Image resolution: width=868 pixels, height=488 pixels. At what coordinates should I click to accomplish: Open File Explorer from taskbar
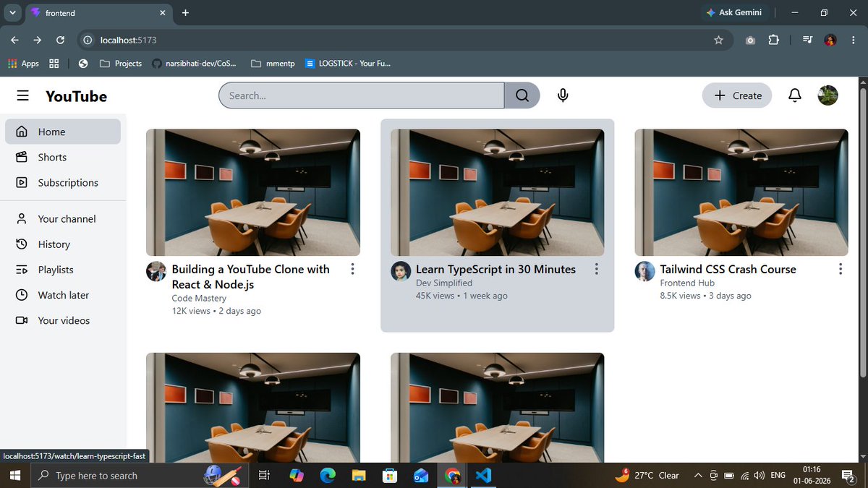(x=359, y=475)
